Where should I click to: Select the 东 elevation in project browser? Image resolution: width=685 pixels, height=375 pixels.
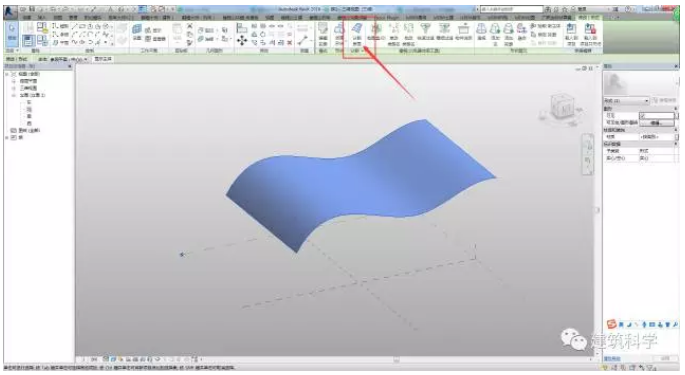[29, 102]
